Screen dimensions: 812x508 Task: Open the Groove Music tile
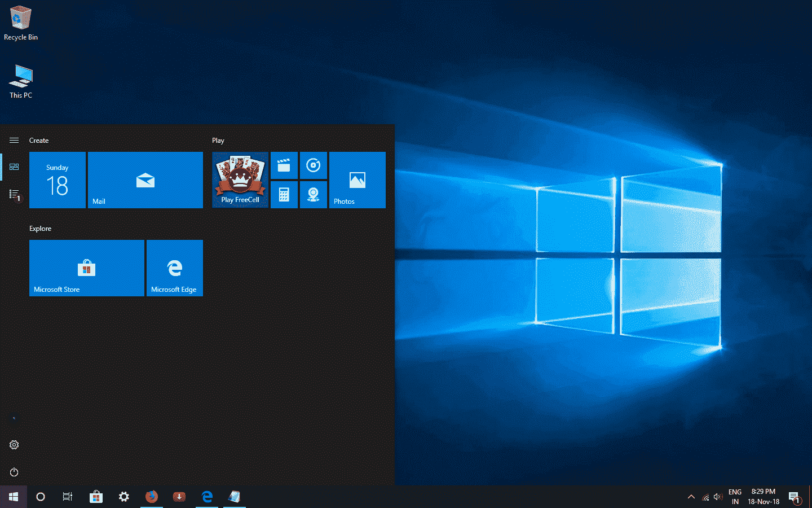[x=314, y=165]
